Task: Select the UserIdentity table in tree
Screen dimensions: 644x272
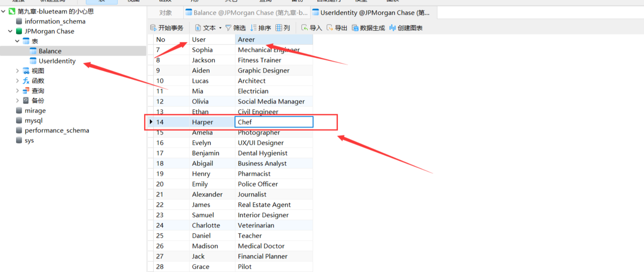Action: click(x=57, y=61)
